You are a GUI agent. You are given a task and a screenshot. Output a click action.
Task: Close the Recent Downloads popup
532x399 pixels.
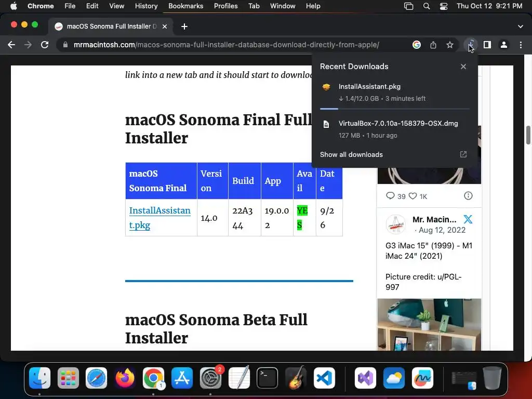click(x=463, y=66)
